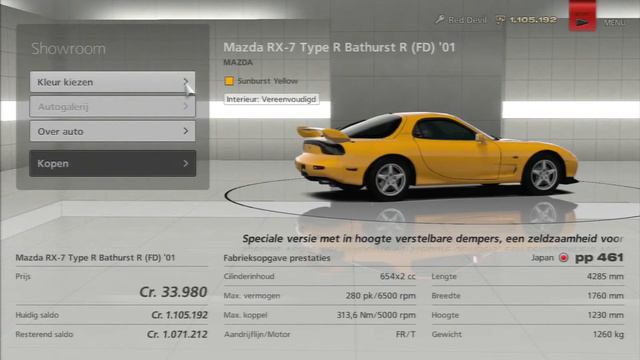This screenshot has width=640, height=360.
Task: Click the Lengte value 4285 mm
Action: (605, 276)
